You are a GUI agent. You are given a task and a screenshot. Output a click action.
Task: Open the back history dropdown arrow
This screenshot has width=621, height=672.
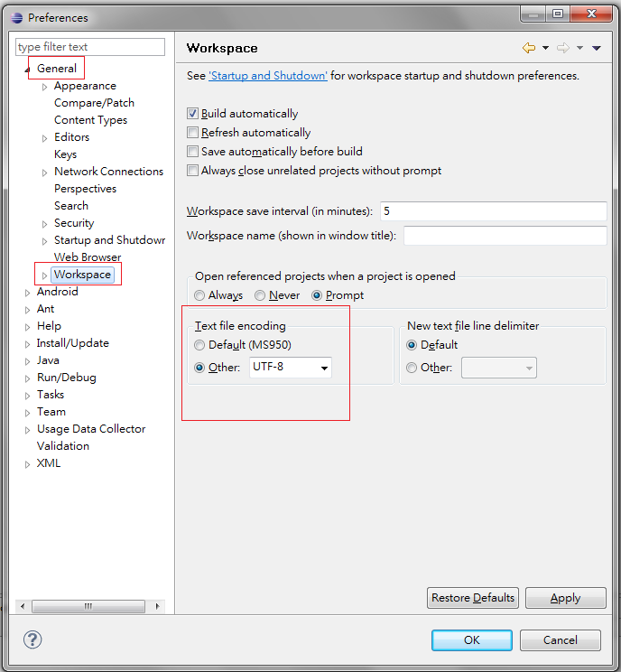tap(545, 48)
